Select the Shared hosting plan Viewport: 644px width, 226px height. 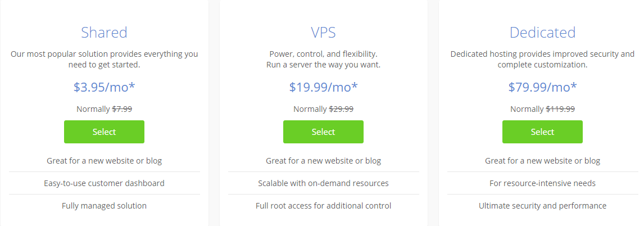[104, 132]
